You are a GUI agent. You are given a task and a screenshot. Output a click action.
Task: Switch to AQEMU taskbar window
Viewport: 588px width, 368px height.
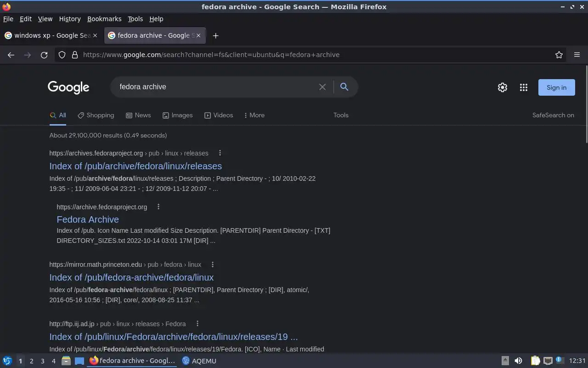tap(199, 361)
